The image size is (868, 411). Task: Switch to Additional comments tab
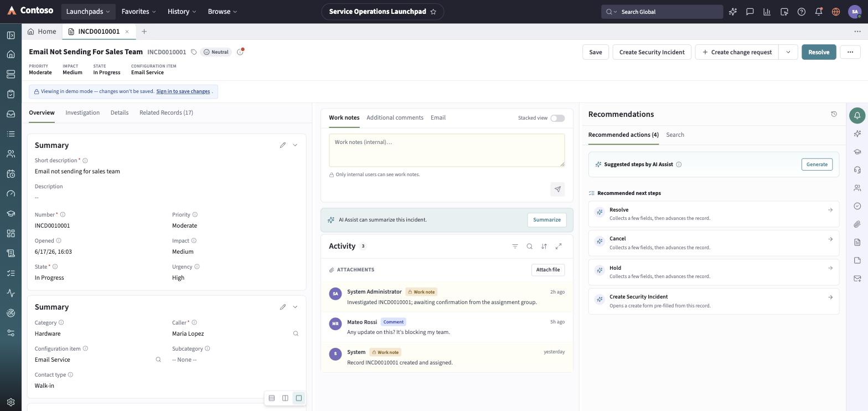[395, 118]
